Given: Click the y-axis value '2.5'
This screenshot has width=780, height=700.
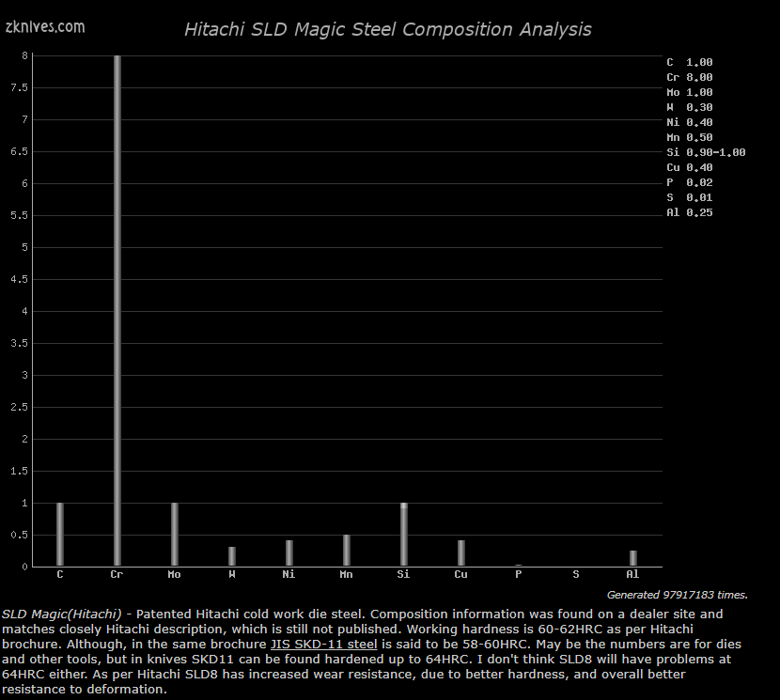Looking at the screenshot, I should pos(20,407).
